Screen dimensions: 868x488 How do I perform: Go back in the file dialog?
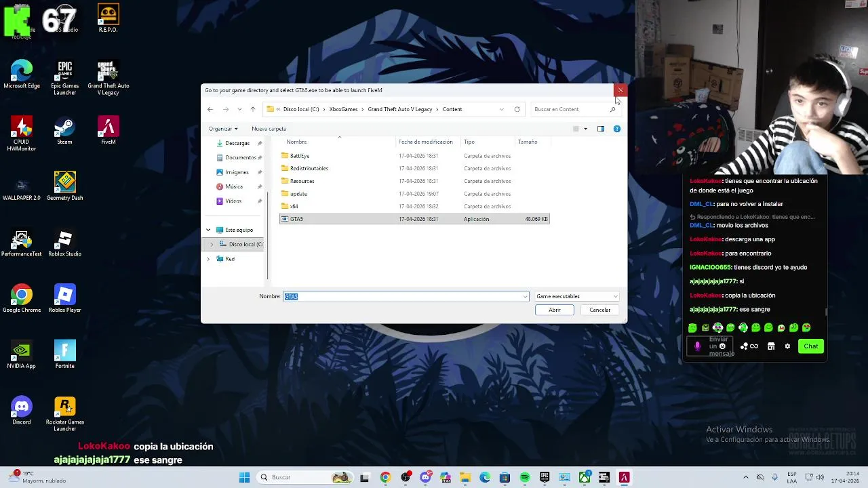[x=210, y=109]
